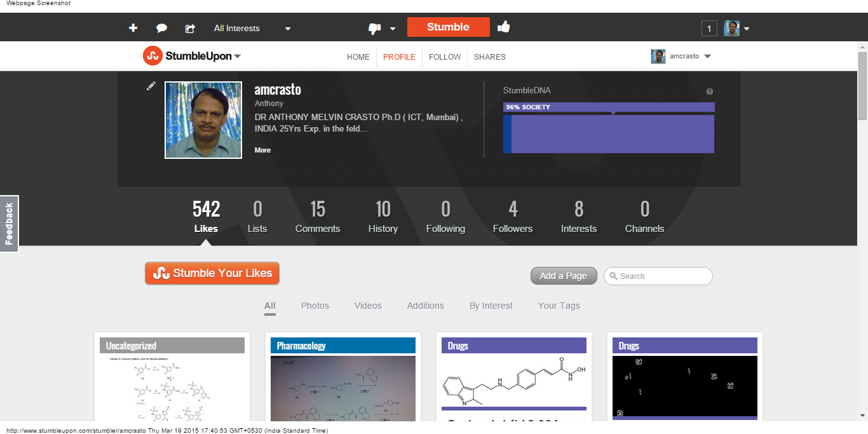
Task: Filter likes by Your Tags
Action: (x=559, y=306)
